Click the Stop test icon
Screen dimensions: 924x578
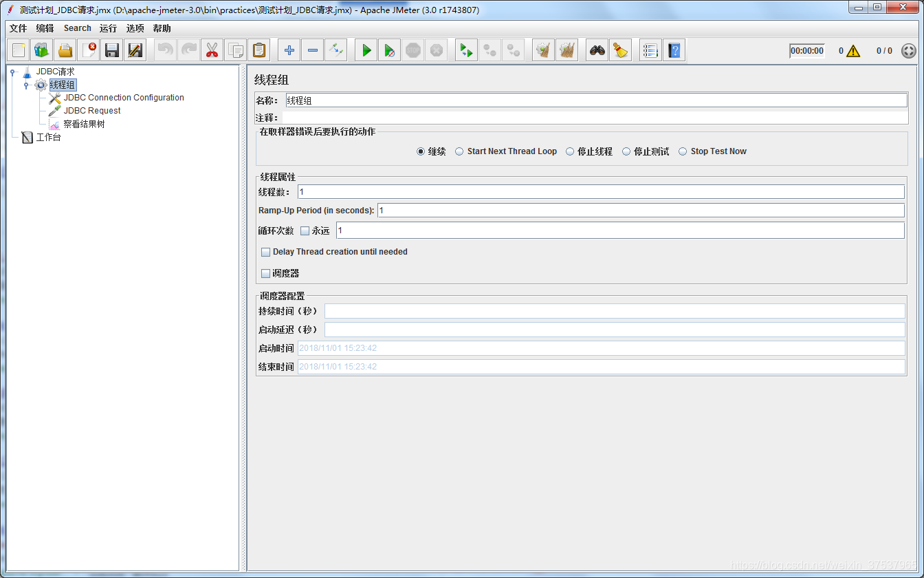pyautogui.click(x=413, y=50)
